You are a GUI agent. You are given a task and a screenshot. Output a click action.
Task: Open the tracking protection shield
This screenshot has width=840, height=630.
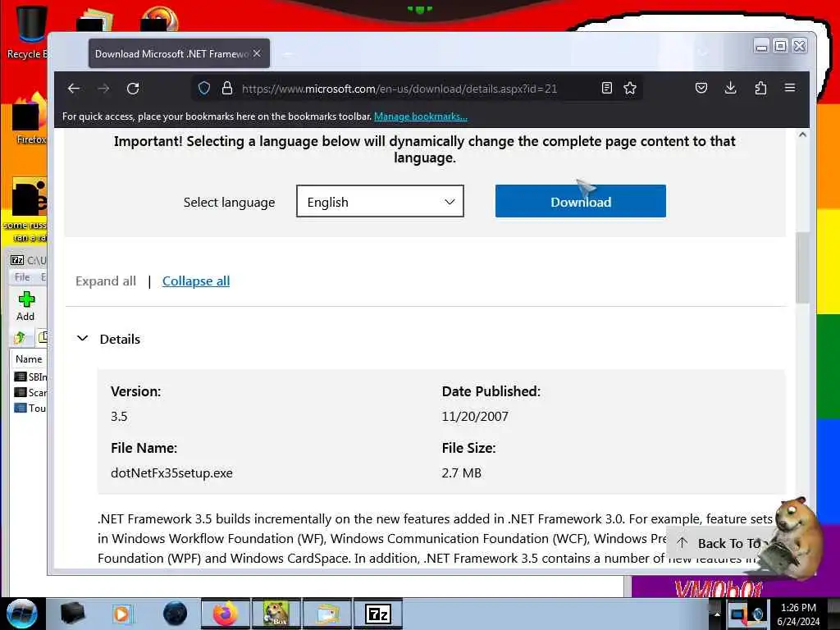click(x=204, y=88)
